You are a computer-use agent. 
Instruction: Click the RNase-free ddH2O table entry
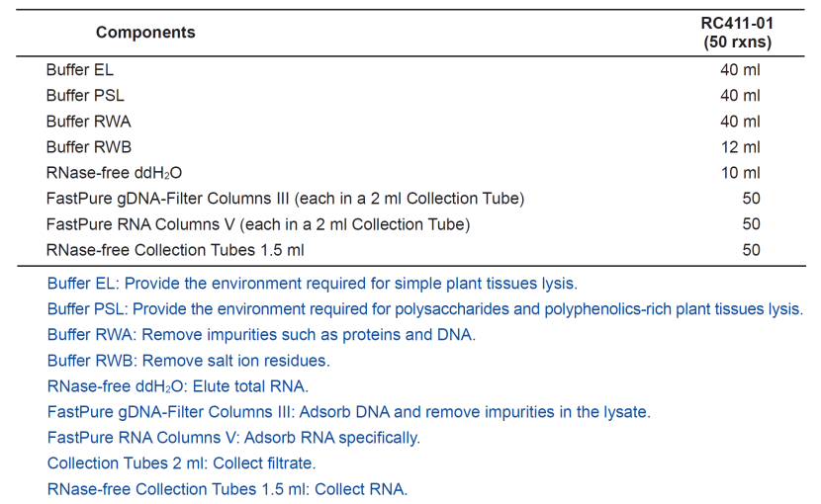coord(114,173)
